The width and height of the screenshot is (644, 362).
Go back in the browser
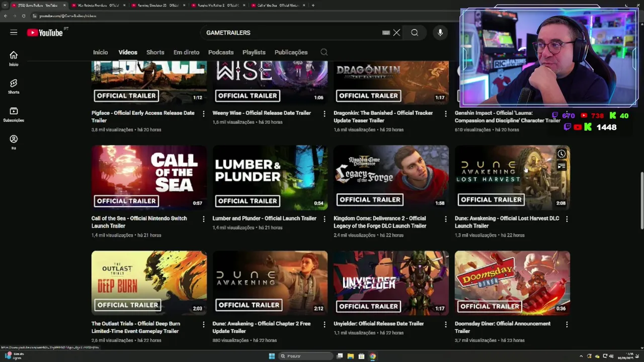6,16
